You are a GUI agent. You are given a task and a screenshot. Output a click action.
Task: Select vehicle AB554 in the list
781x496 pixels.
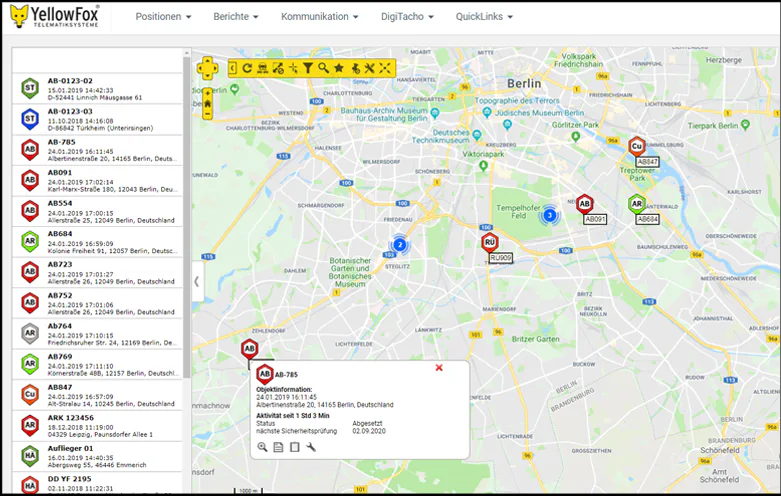coord(98,211)
